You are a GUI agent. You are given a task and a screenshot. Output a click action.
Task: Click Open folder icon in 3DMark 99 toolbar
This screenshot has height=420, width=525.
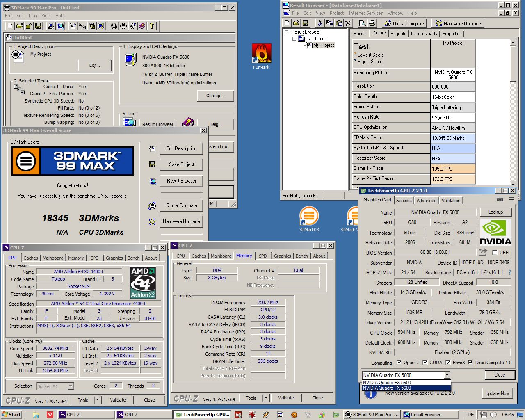[19, 26]
